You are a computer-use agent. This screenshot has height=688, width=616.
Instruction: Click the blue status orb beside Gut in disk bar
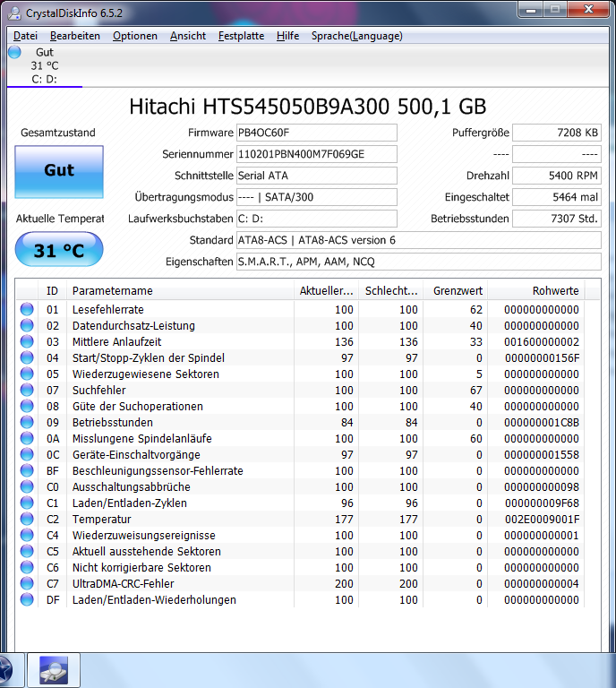click(14, 52)
